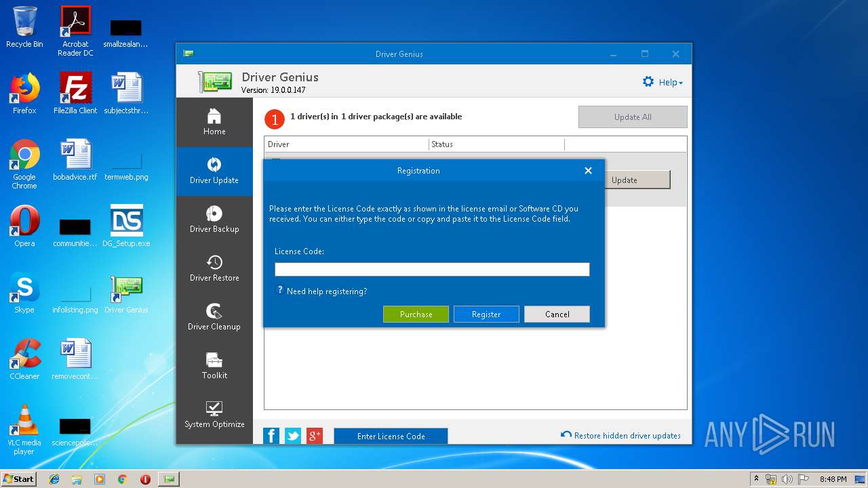Go to Driver Restore in sidebar
This screenshot has height=488, width=868.
[214, 268]
